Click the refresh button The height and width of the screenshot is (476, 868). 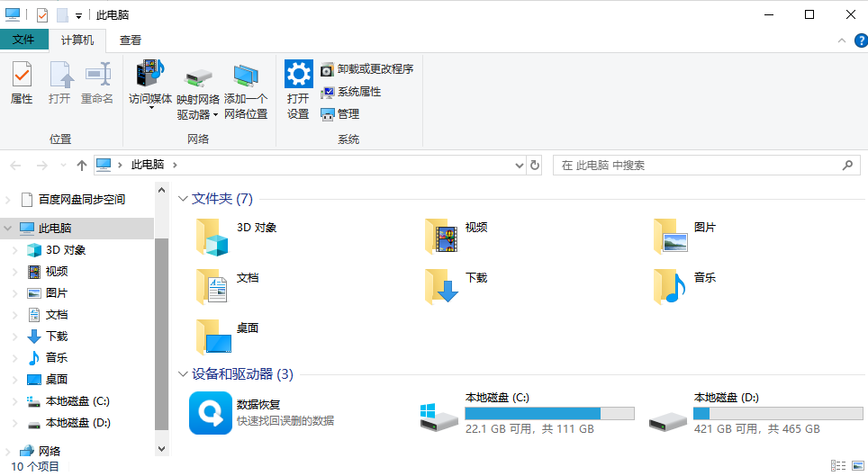[x=534, y=166]
